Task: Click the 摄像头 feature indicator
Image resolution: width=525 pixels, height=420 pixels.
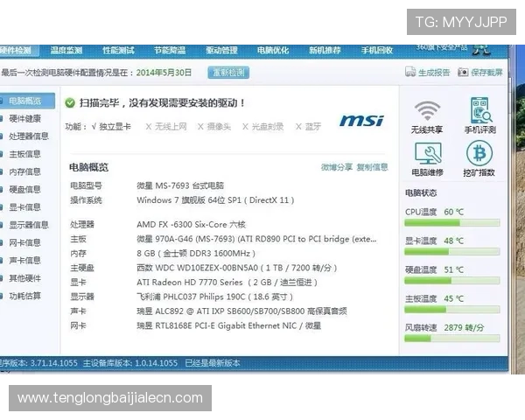Action: point(214,127)
